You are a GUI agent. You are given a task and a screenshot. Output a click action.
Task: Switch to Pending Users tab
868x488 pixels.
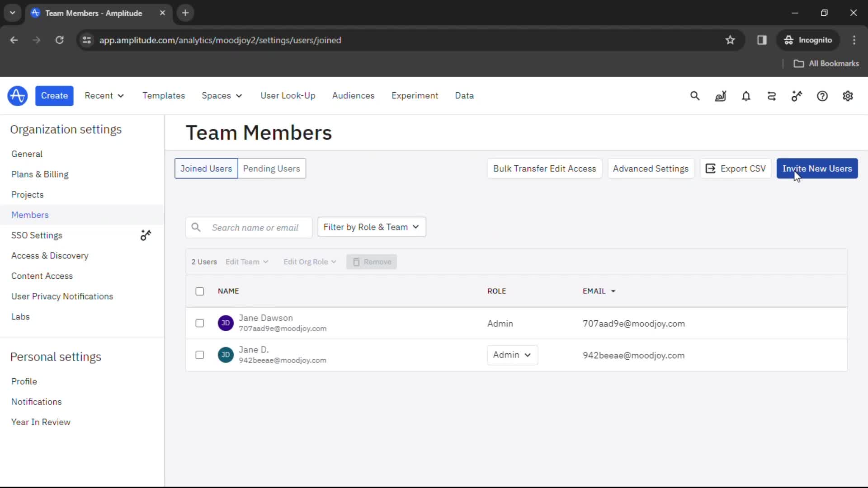[x=272, y=169]
